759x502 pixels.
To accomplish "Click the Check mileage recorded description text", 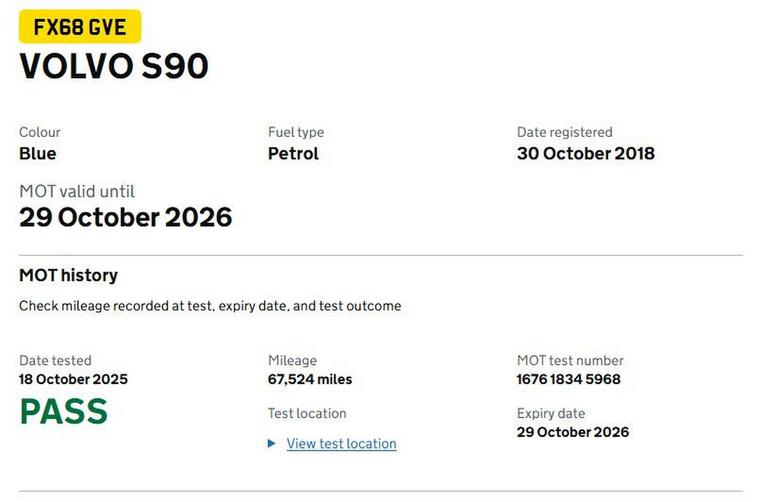I will click(x=210, y=306).
